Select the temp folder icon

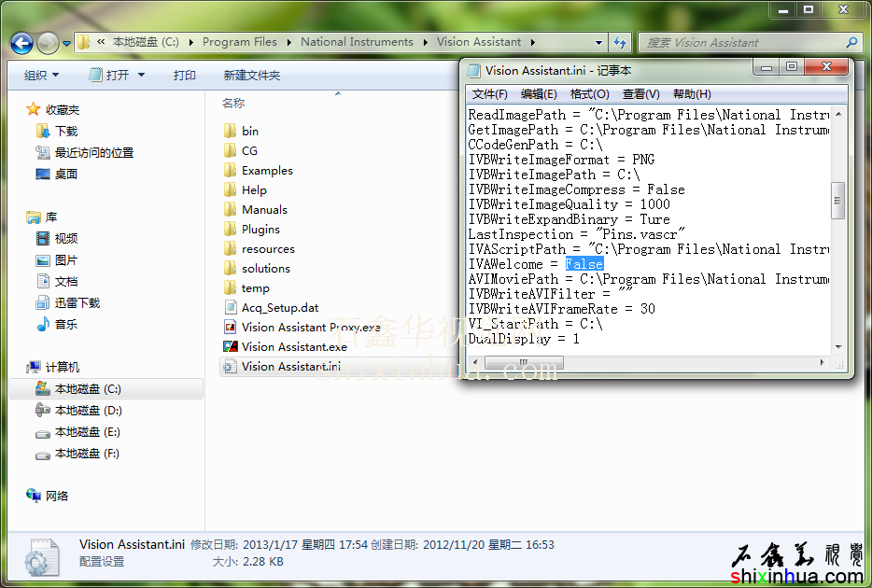tap(230, 287)
